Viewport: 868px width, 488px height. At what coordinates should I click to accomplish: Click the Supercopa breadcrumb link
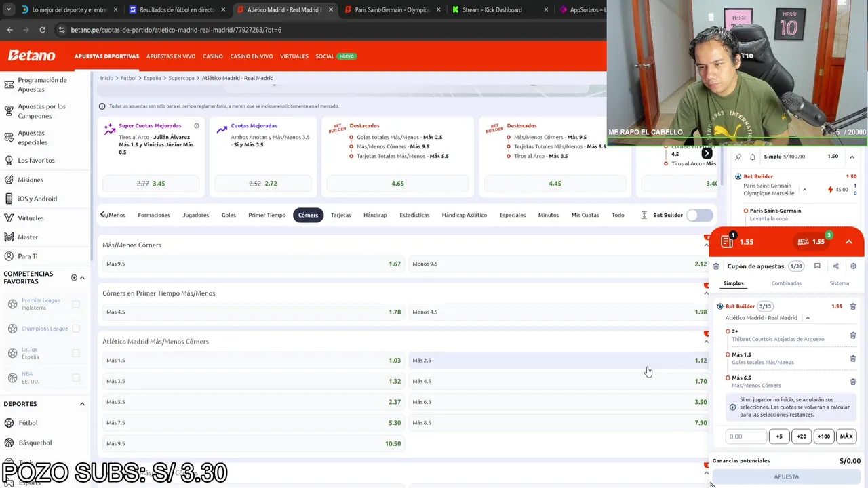click(x=181, y=78)
